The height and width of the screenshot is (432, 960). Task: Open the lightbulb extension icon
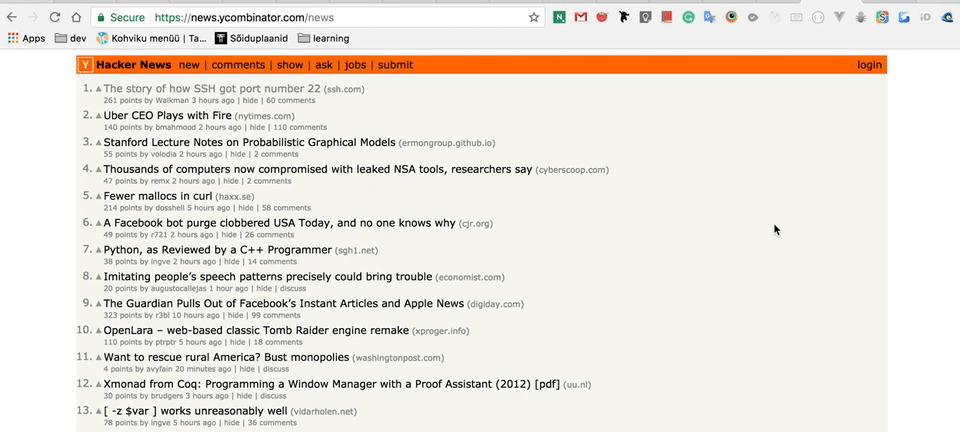click(x=645, y=18)
